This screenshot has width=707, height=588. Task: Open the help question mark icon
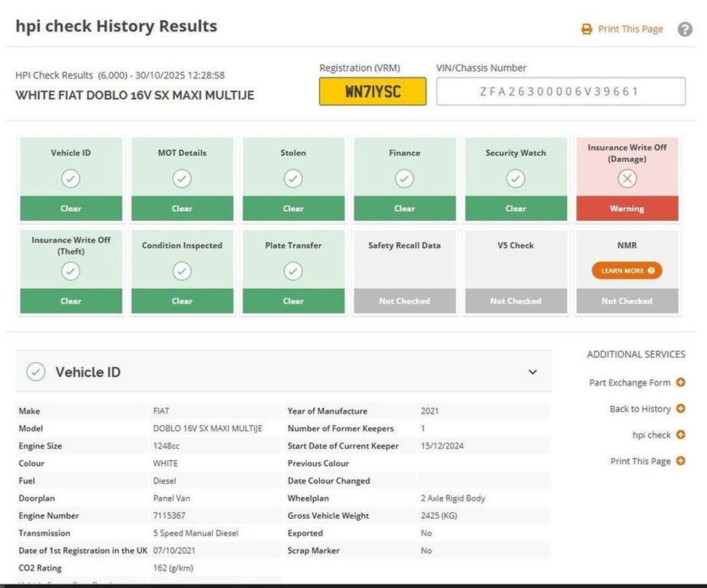pyautogui.click(x=684, y=29)
